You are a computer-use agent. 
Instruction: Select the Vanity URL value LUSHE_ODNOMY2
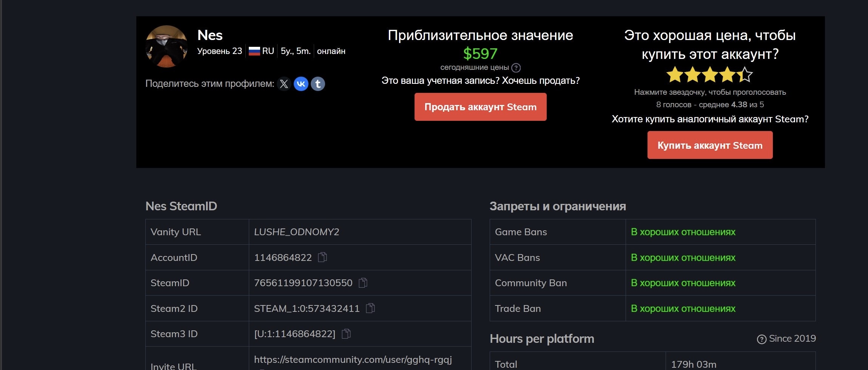[x=297, y=232]
